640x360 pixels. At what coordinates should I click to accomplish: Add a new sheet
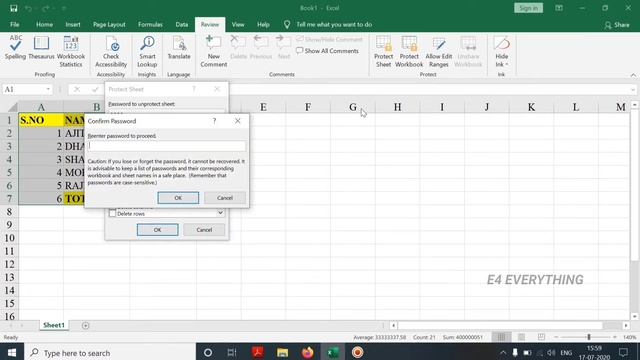85,325
